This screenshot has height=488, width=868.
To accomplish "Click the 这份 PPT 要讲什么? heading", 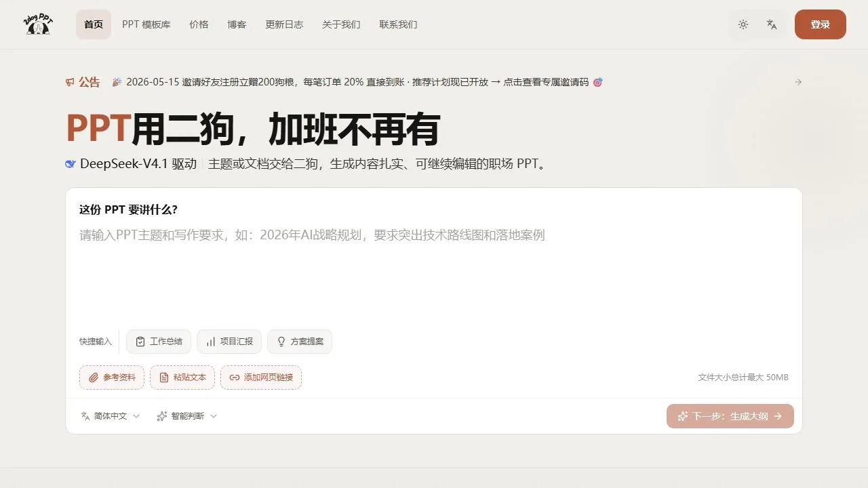I will pos(128,209).
